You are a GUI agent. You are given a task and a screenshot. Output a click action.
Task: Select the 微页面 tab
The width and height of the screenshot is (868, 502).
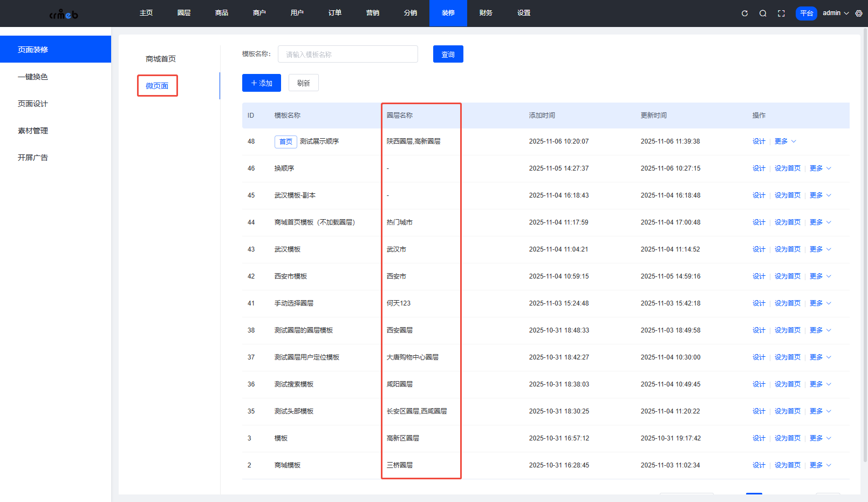(x=157, y=85)
